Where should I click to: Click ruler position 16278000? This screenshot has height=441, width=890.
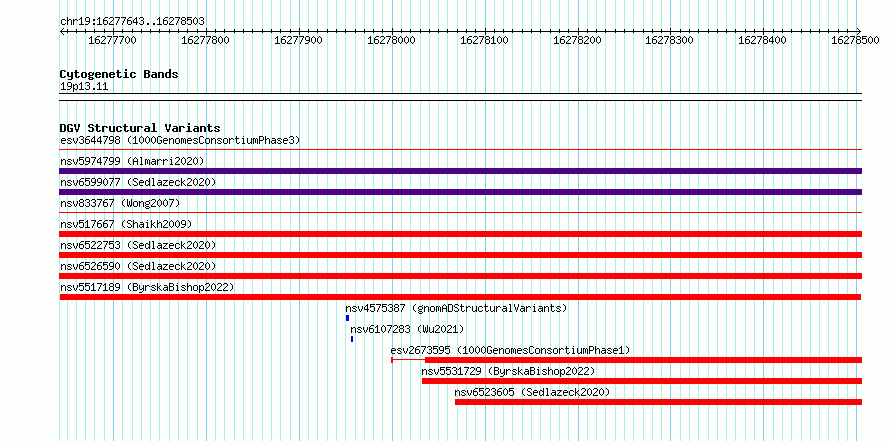(x=391, y=40)
